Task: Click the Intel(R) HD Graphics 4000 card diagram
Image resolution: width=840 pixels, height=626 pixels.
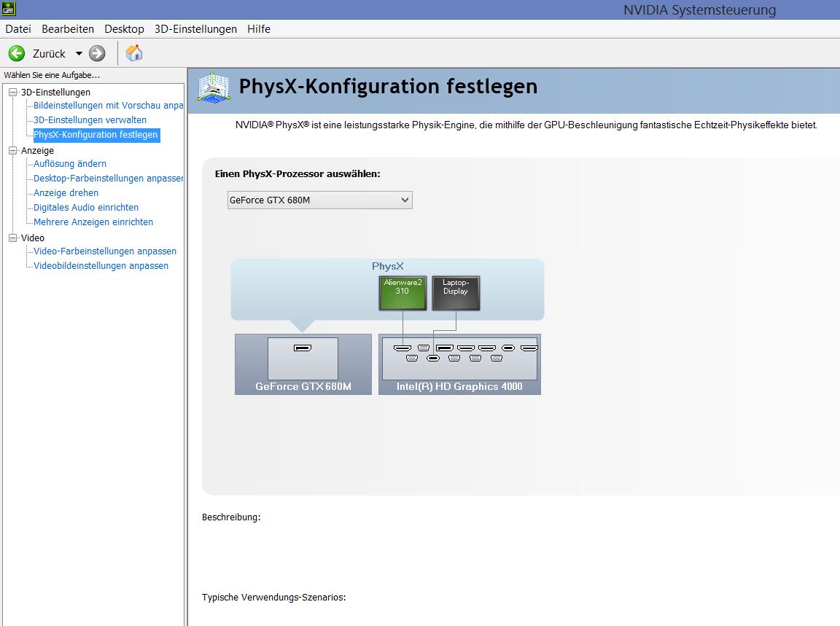Action: tap(459, 364)
